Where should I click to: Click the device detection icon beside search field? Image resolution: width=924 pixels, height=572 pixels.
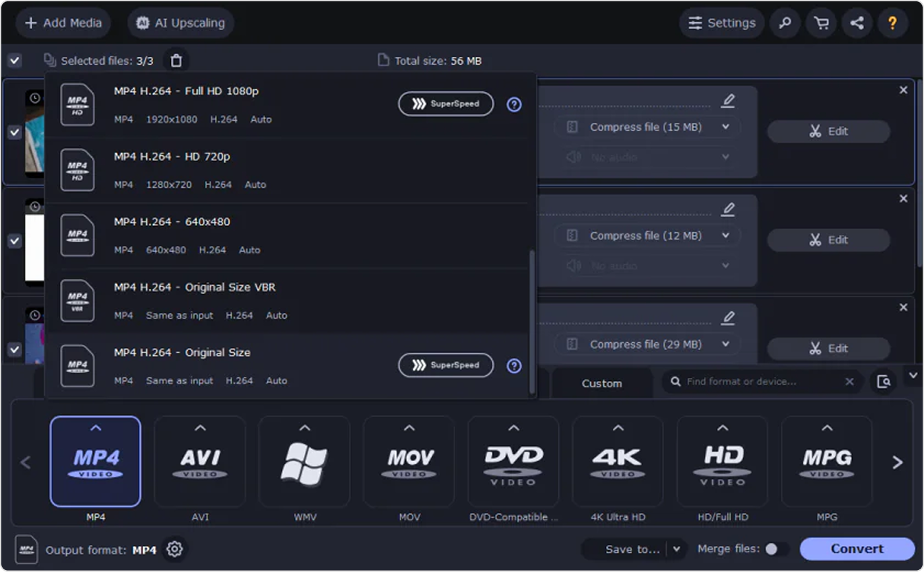tap(884, 382)
